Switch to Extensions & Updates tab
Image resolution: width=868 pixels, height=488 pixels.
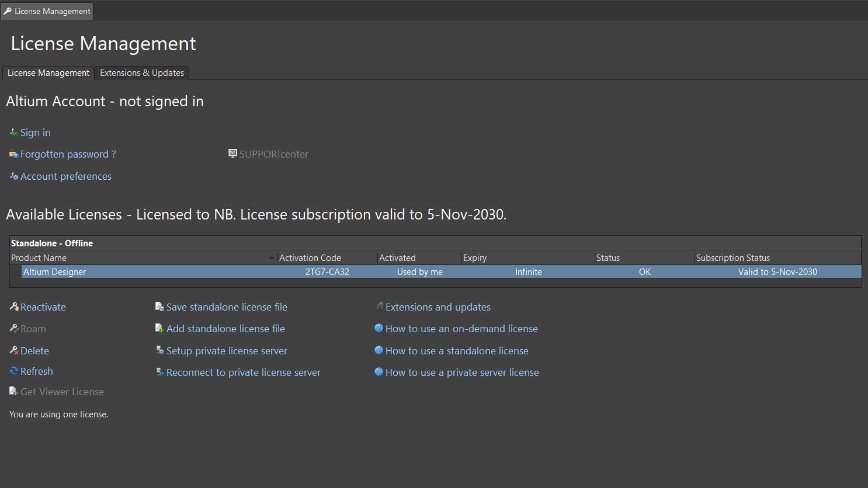coord(142,73)
